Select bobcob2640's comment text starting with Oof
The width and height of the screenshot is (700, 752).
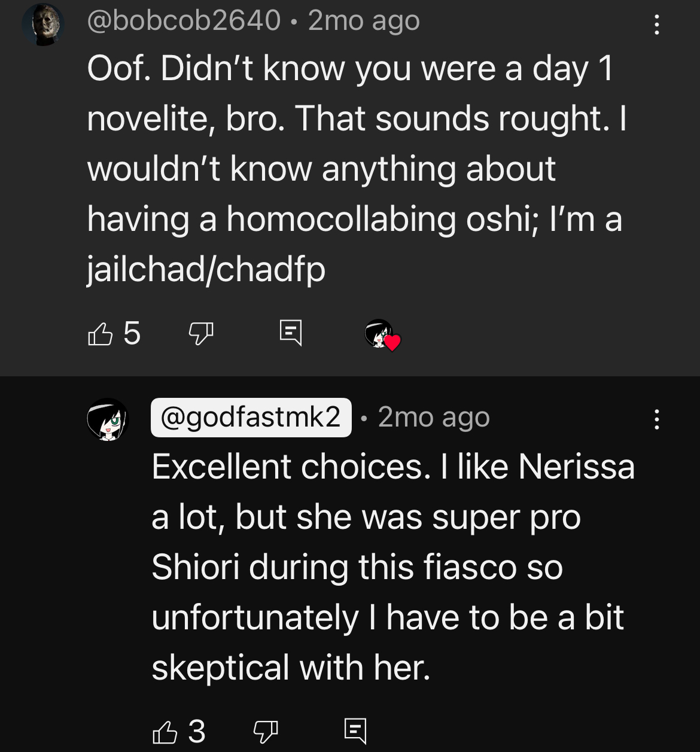[x=357, y=169]
